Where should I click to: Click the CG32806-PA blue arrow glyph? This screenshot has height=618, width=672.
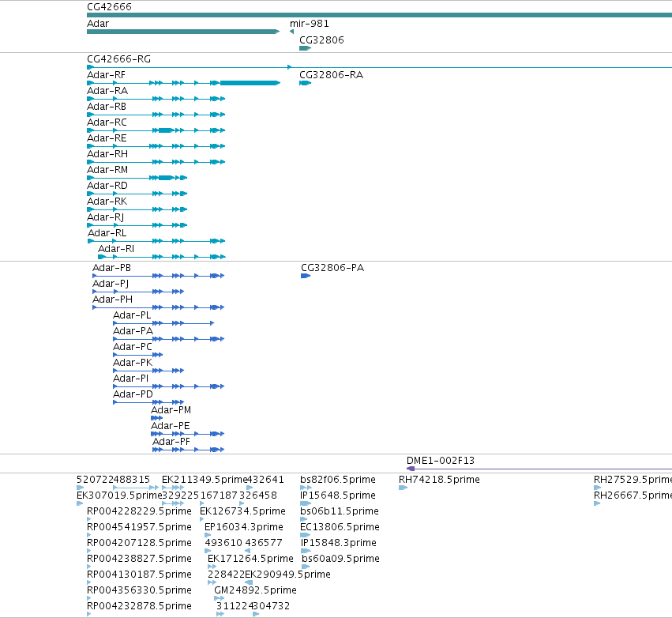(x=306, y=276)
